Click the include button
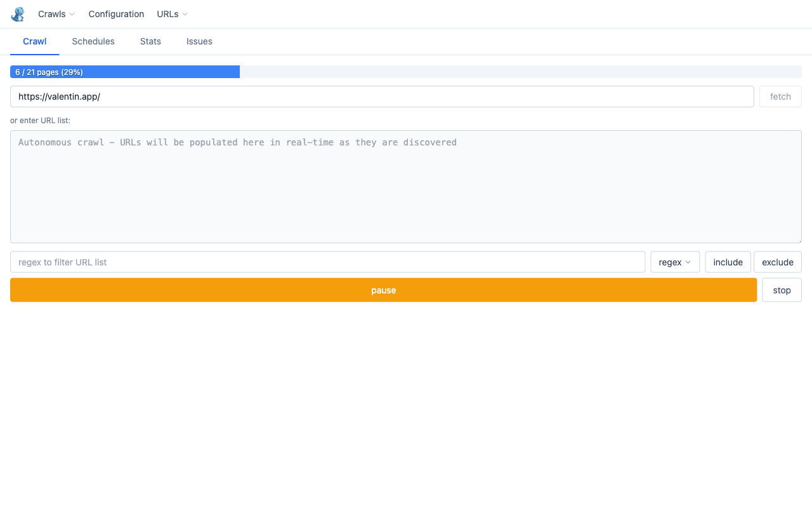Viewport: 812px width, 508px height. (728, 262)
